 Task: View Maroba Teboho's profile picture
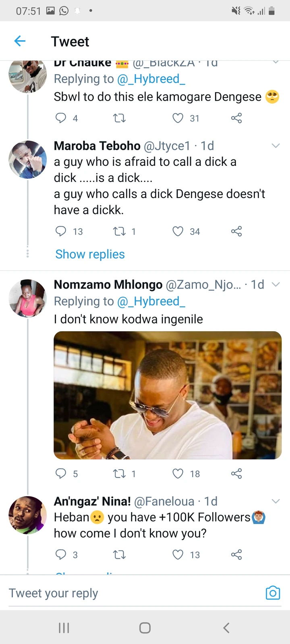click(x=28, y=160)
